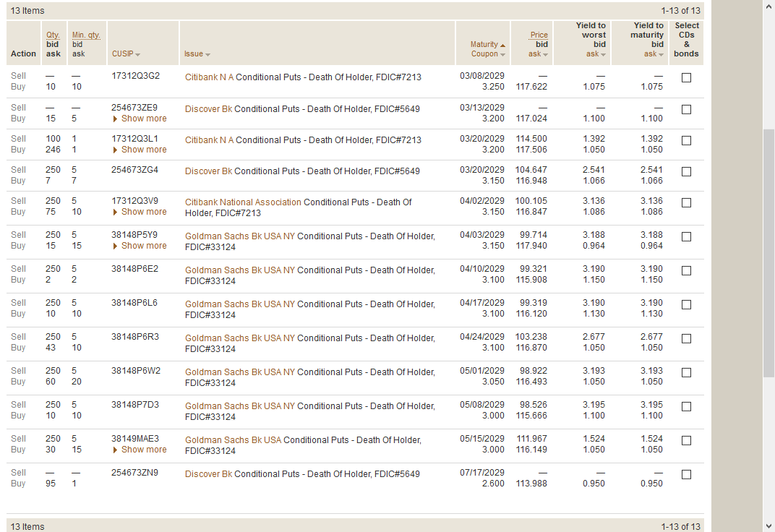Tick the checkbox for CUSIP 17312Q3L1

point(686,141)
